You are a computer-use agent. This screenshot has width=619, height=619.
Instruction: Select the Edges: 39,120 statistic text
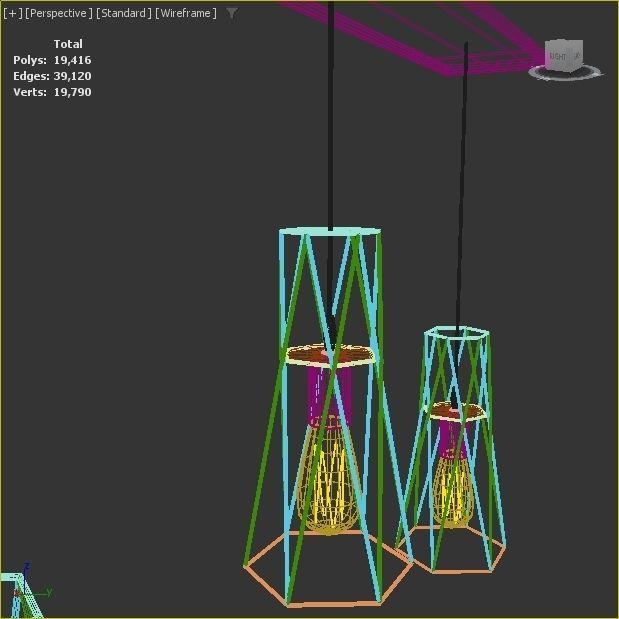[x=52, y=76]
